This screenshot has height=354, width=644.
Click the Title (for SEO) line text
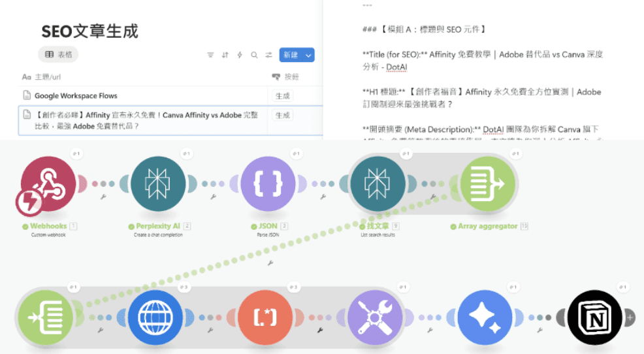tap(483, 60)
